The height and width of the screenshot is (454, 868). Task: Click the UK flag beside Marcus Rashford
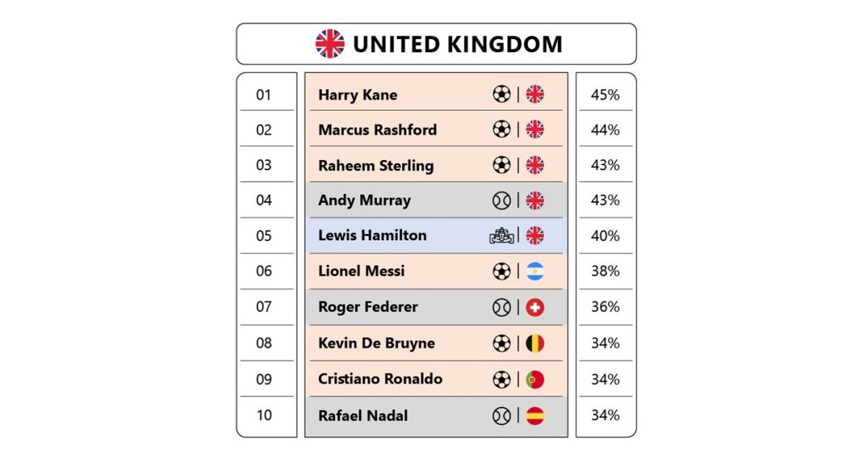[535, 130]
